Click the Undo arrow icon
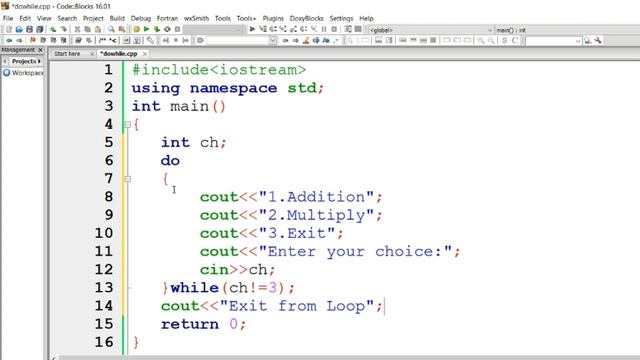640x360 pixels. click(53, 29)
